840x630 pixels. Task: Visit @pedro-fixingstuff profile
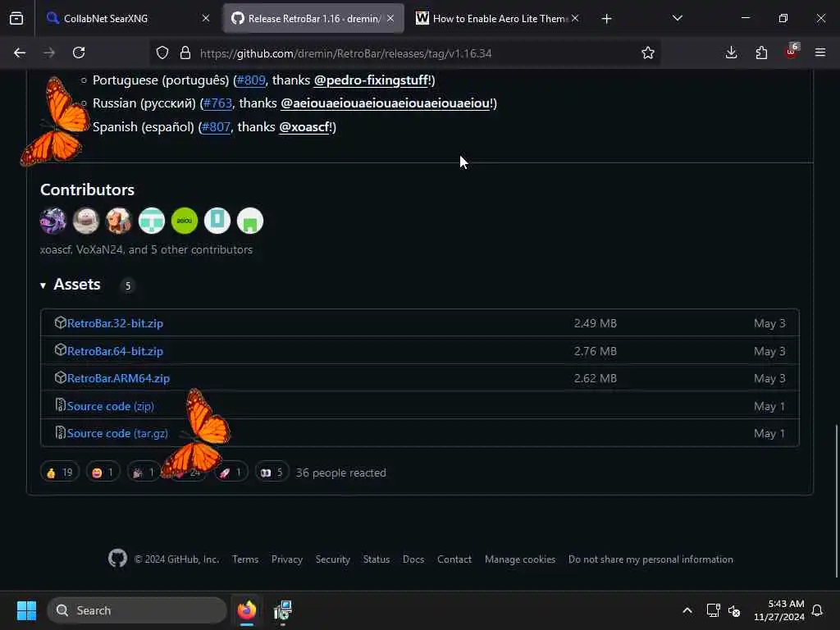click(x=371, y=80)
